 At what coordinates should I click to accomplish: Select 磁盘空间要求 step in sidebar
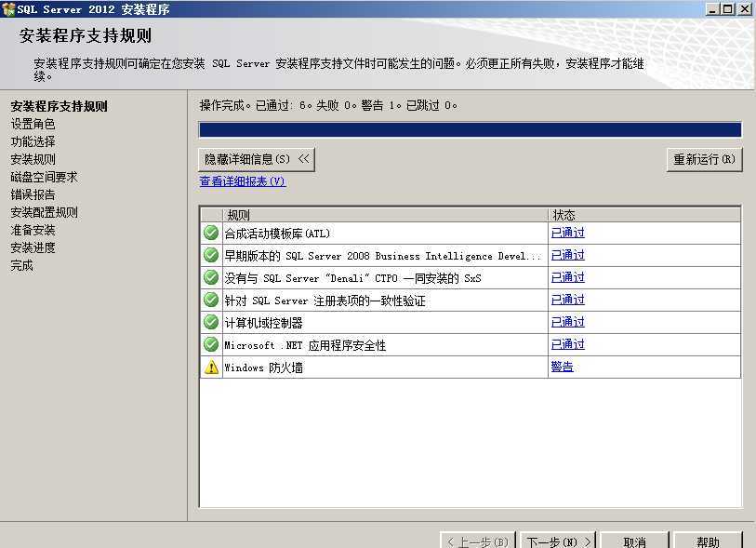pyautogui.click(x=44, y=177)
